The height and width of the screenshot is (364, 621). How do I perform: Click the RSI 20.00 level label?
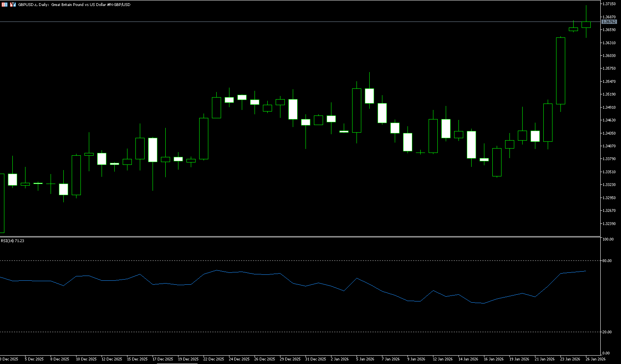(x=607, y=332)
